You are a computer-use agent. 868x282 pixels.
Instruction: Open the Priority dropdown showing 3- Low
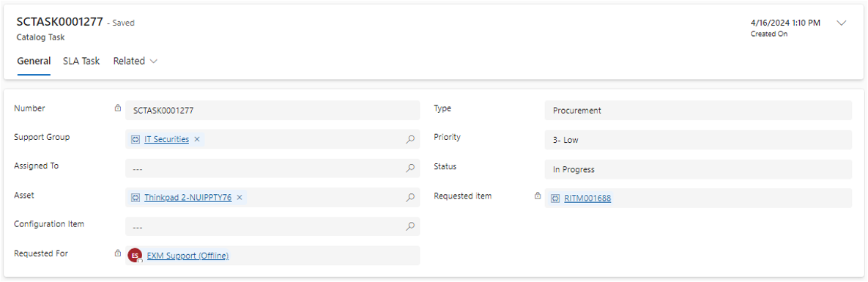[x=698, y=140]
